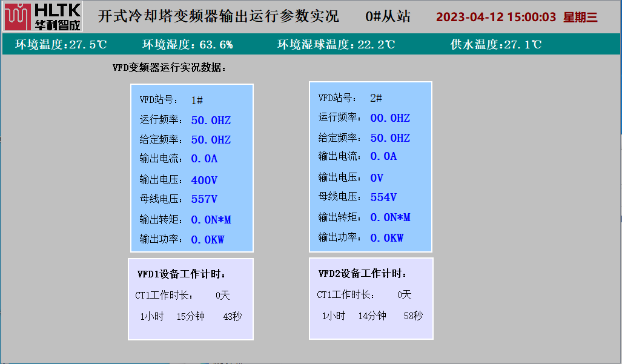Select VFD 2# 输出电压 0V value

377,178
